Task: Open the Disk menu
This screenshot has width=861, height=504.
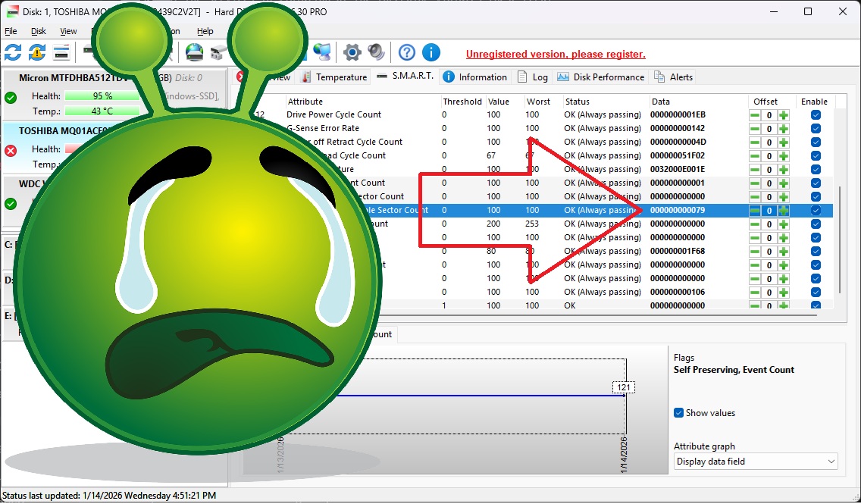Action: [39, 32]
